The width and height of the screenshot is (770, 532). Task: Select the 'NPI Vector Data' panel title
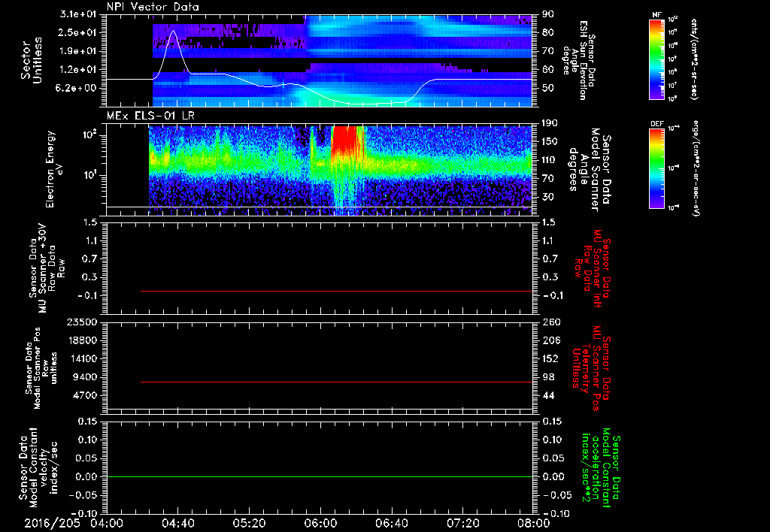(153, 7)
